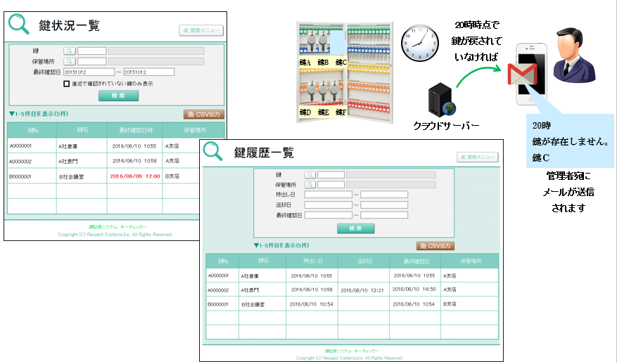
Task: Click the magnifier icon beside 鍵状況一覧 title
Action: (x=19, y=25)
